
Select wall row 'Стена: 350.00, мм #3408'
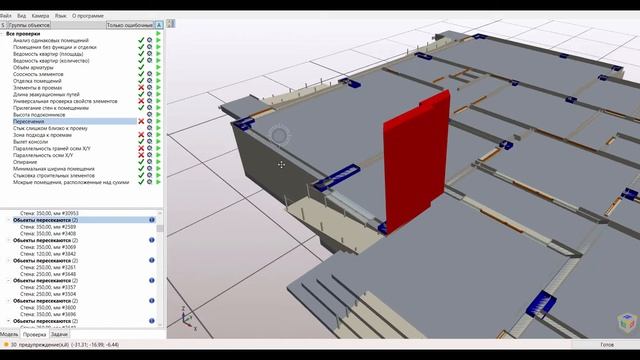point(48,233)
